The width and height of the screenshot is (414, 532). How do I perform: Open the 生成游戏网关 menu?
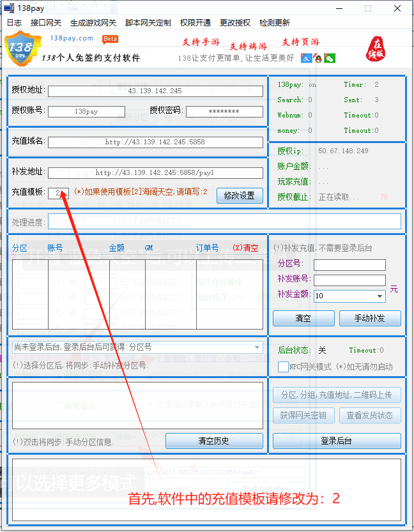point(93,23)
